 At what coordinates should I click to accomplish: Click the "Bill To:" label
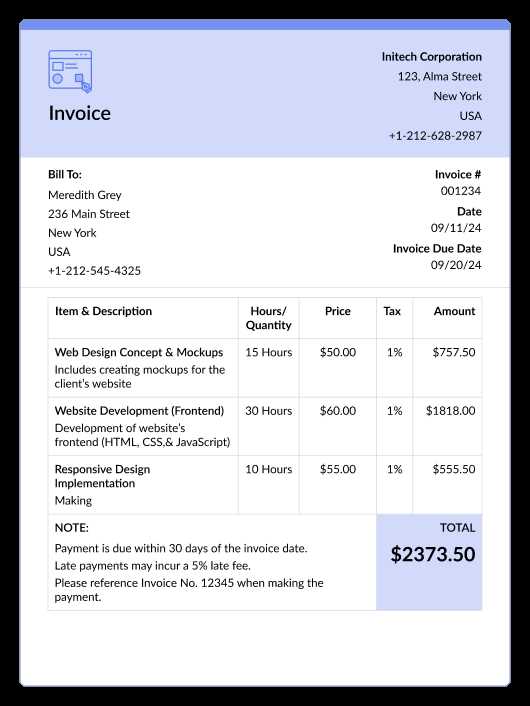pos(65,174)
